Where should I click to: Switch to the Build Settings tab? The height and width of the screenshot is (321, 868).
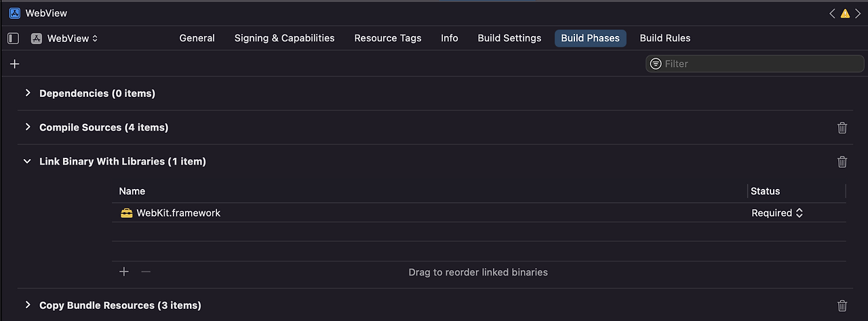point(509,39)
